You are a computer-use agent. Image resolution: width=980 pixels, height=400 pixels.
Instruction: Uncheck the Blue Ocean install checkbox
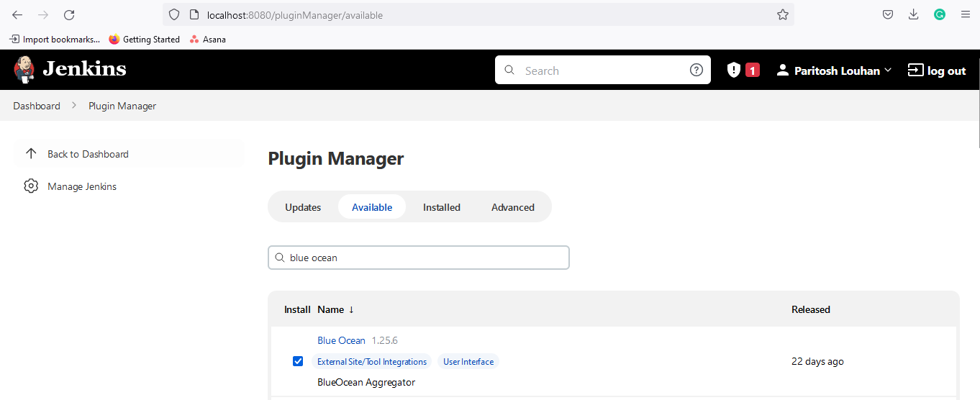coord(298,361)
